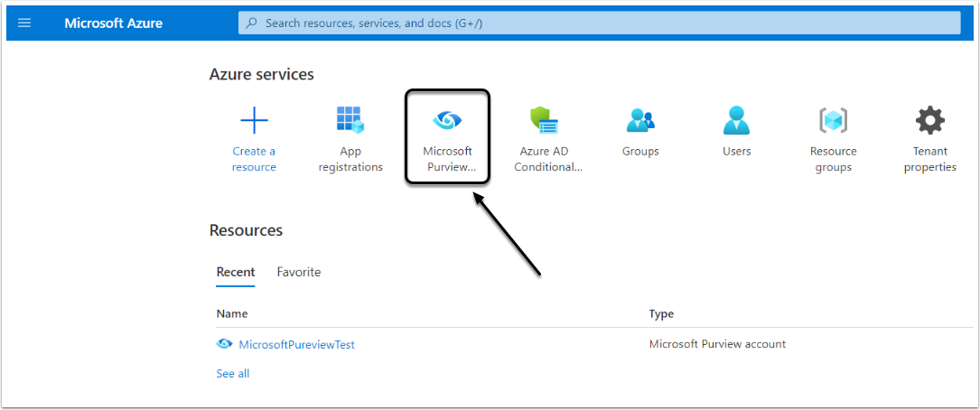Open the MicrosoftPureviewTest resource

click(x=296, y=344)
